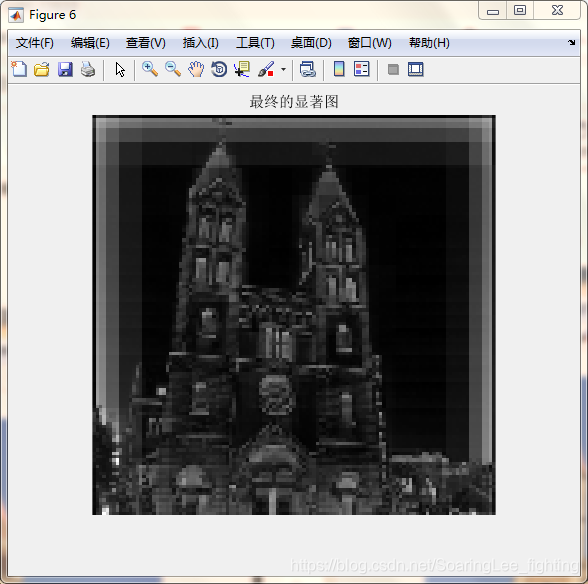
Task: Select the Pan hand tool
Action: 196,70
